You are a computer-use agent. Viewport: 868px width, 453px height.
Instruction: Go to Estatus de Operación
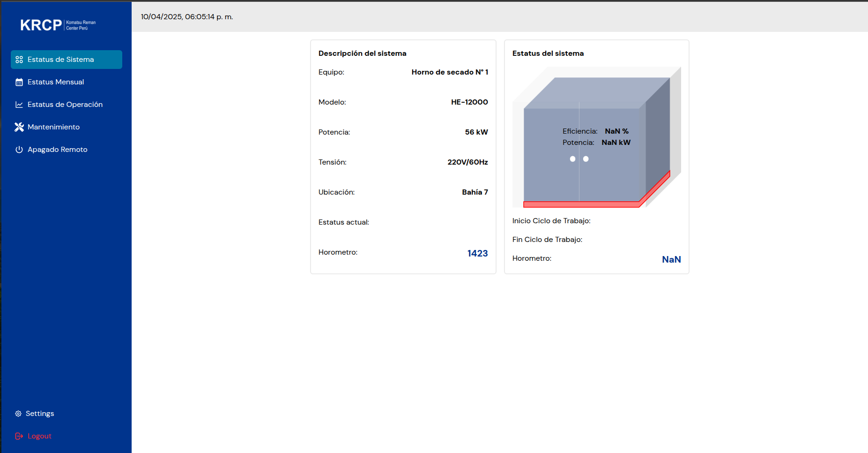point(67,105)
